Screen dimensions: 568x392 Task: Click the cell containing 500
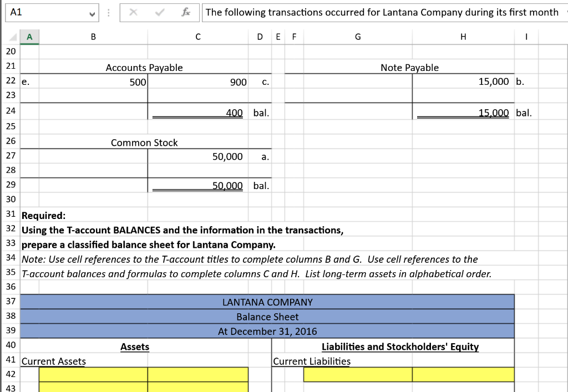coord(93,82)
